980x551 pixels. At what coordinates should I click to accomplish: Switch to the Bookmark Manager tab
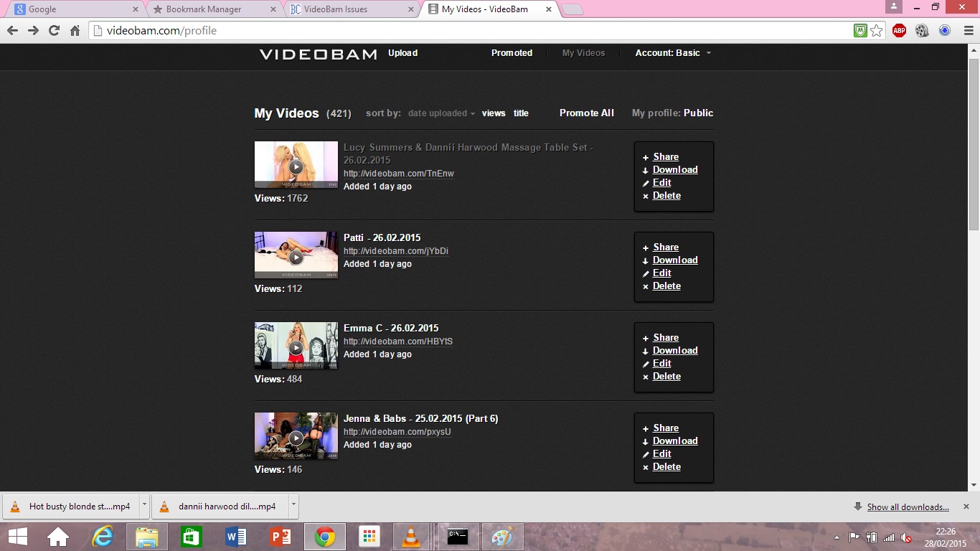[214, 9]
